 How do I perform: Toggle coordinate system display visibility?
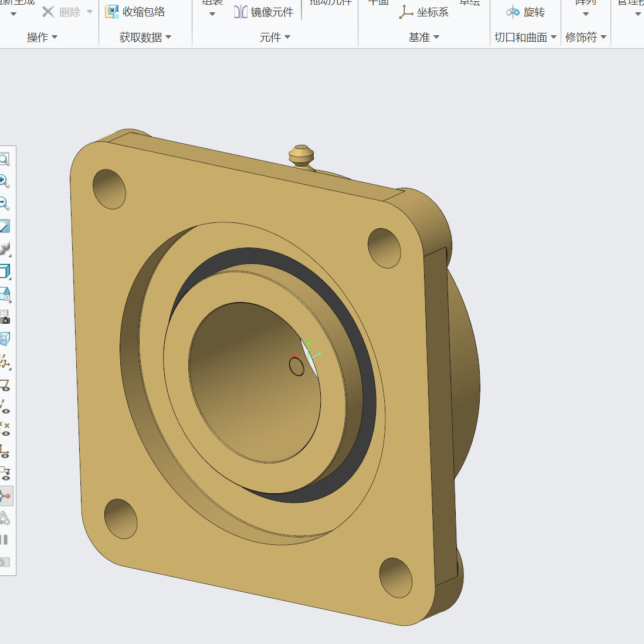(4, 451)
